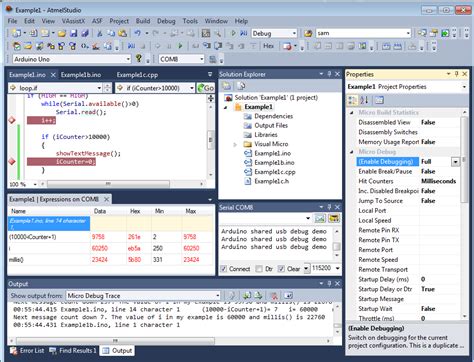
Task: Start debugging with the play icon
Action: tap(233, 33)
